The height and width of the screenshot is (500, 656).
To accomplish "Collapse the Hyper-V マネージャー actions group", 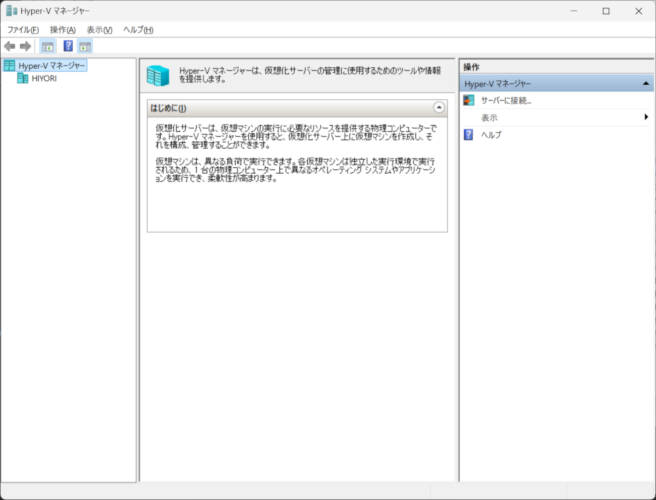I will click(x=646, y=84).
